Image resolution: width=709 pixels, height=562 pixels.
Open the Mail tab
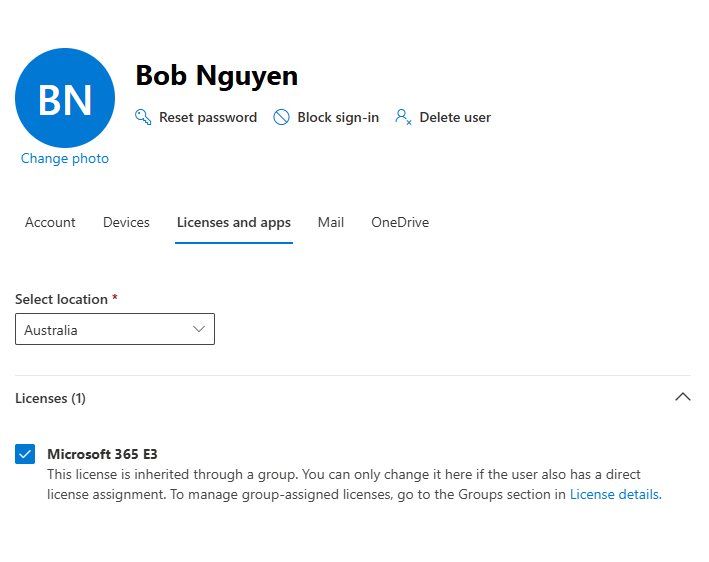click(331, 222)
